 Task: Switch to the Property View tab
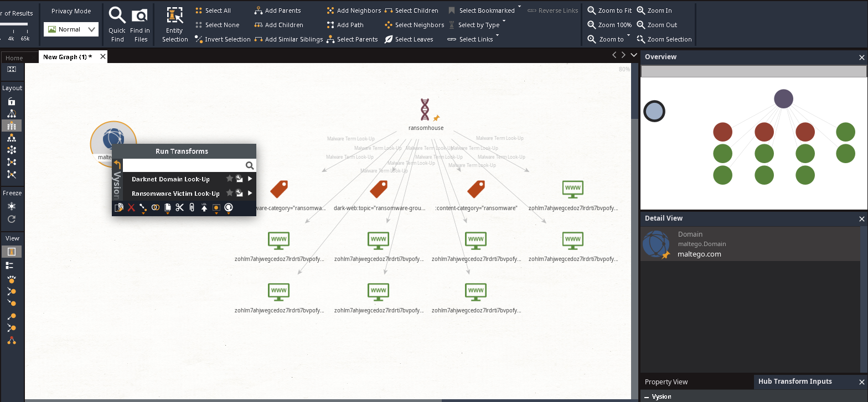click(x=666, y=382)
